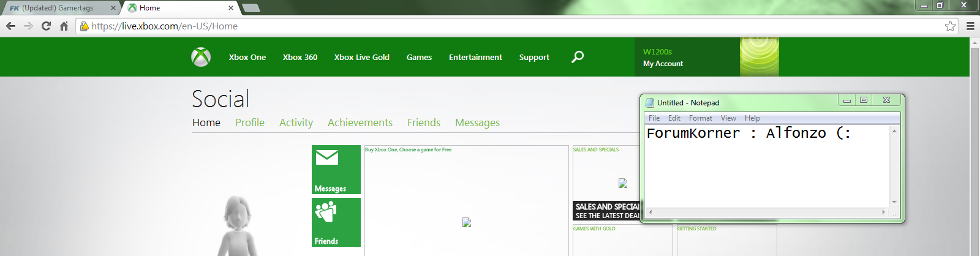Click Notepad horizontal scrollbar left arrow
980x256 pixels.
coord(650,212)
